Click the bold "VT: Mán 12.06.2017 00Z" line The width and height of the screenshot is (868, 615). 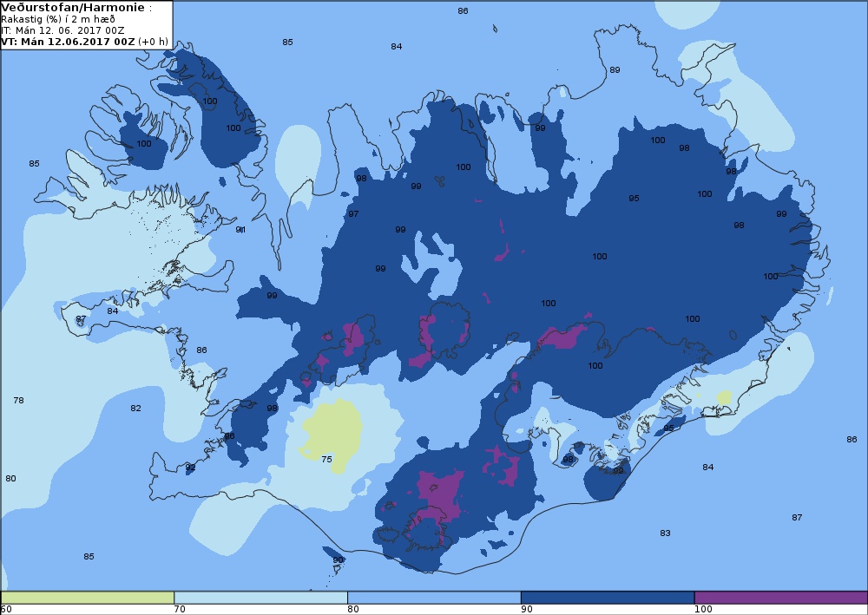tap(68, 42)
